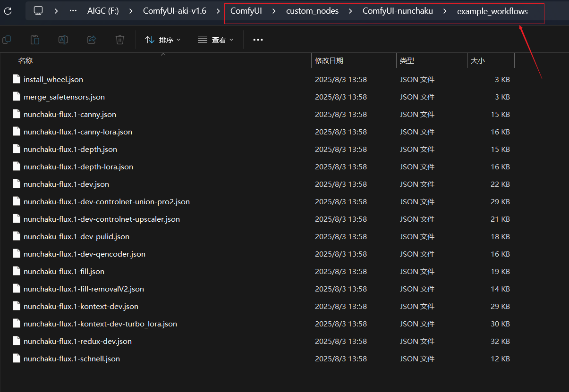The image size is (569, 392).
Task: Navigate to custom_nodes via breadcrumb
Action: 312,10
